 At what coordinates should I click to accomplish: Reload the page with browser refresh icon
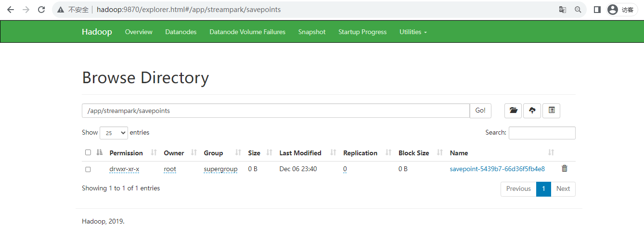click(x=41, y=10)
